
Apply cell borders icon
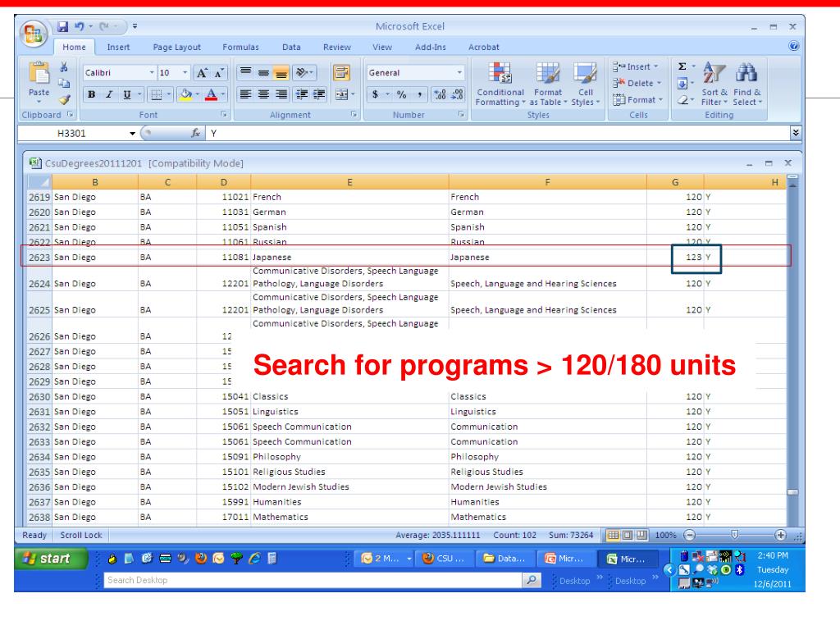156,95
